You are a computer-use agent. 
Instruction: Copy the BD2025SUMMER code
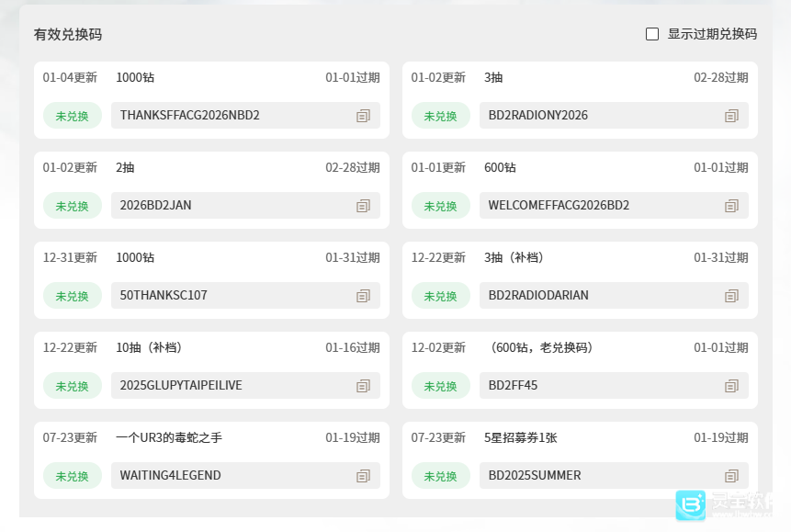click(731, 476)
